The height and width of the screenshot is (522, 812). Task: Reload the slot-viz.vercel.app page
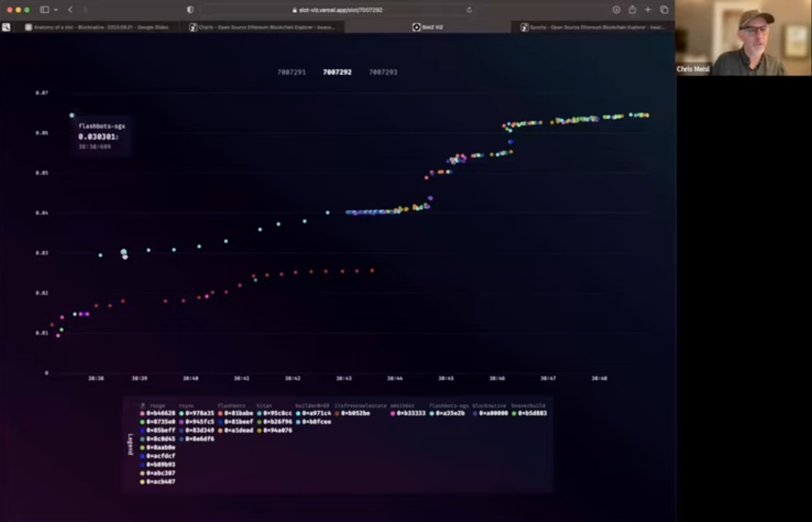click(469, 10)
